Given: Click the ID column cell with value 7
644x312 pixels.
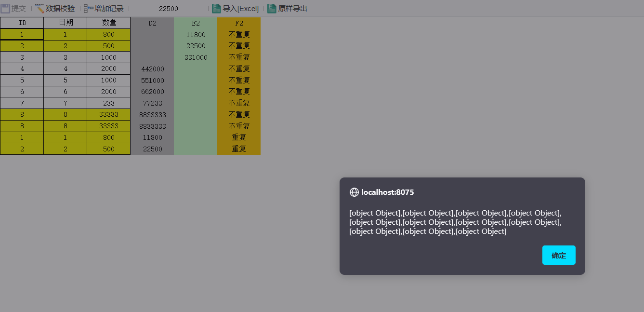Looking at the screenshot, I should [x=22, y=103].
